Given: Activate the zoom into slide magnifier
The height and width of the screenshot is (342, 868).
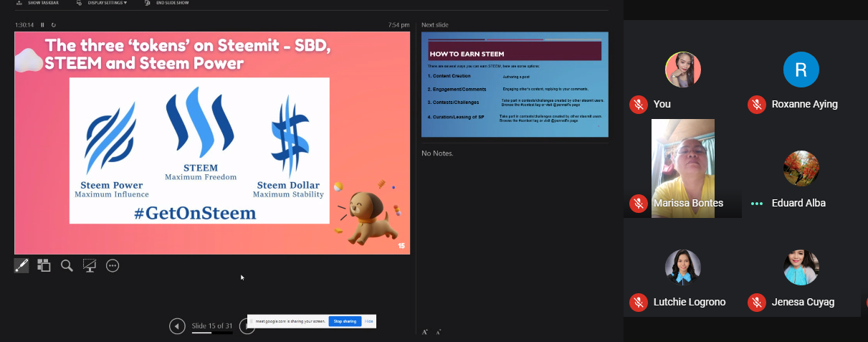Looking at the screenshot, I should [67, 265].
